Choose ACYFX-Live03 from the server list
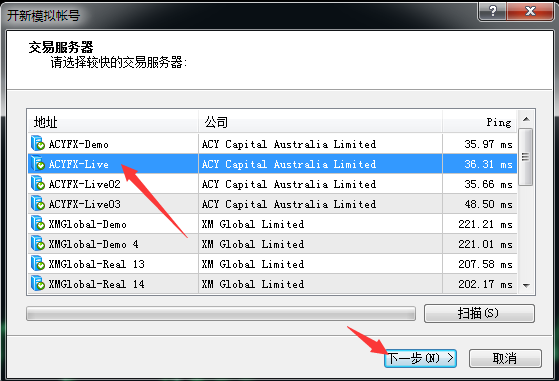559x381 pixels. pos(84,204)
